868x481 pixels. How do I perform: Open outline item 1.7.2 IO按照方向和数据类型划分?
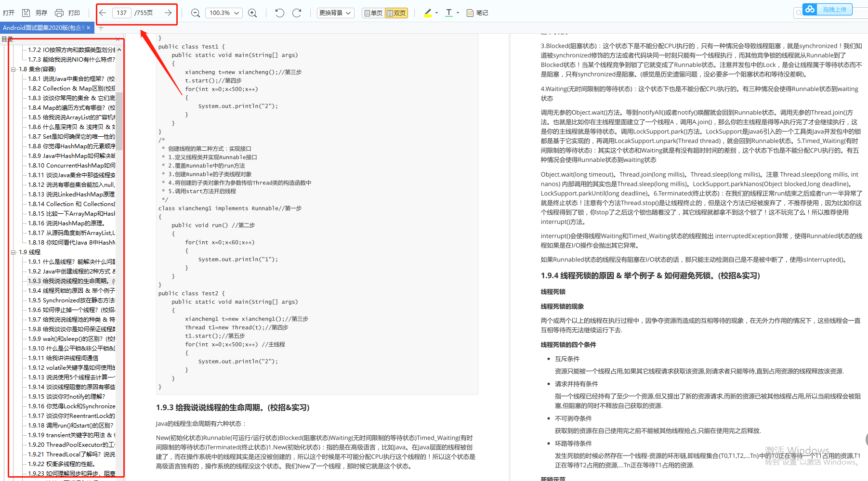tap(71, 50)
